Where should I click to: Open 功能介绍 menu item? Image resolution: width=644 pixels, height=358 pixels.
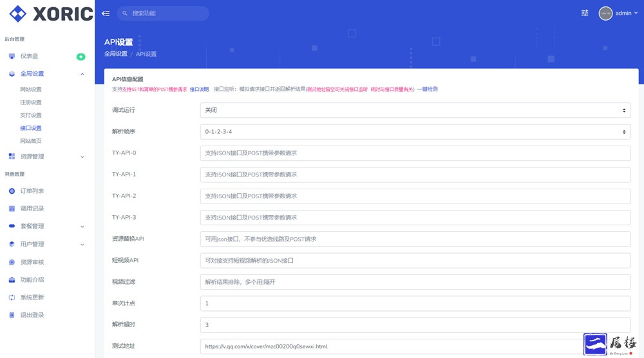32,279
